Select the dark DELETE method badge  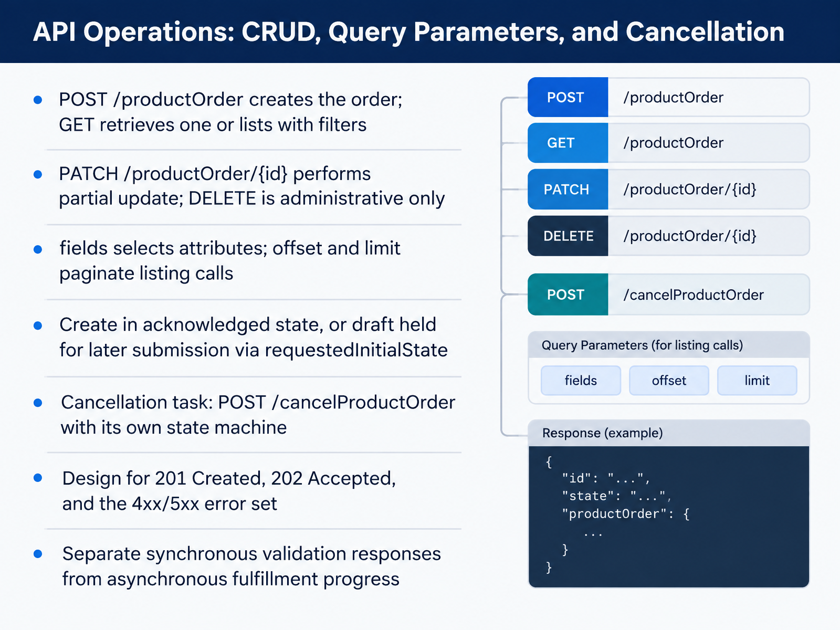pos(568,236)
